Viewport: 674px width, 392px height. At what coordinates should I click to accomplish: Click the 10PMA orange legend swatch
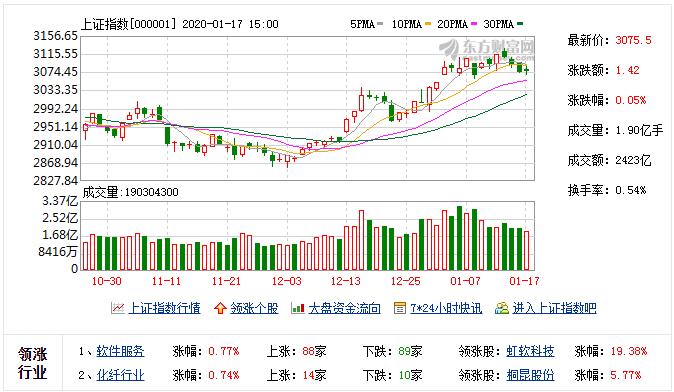pos(428,24)
